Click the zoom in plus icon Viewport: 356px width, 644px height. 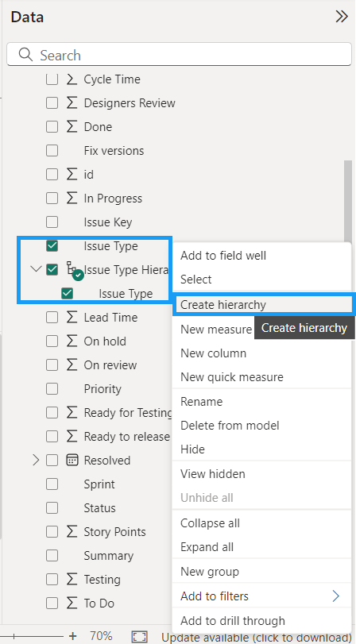point(73,636)
